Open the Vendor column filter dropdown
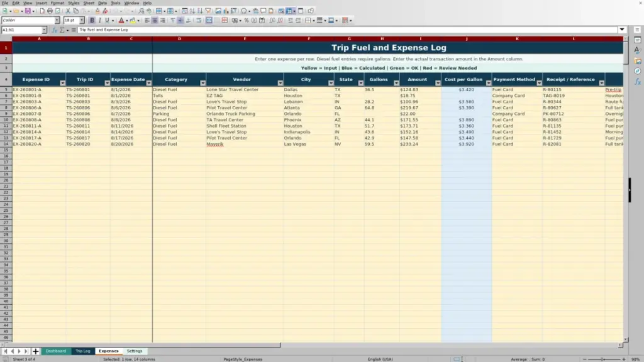This screenshot has width=644, height=362. tap(280, 83)
